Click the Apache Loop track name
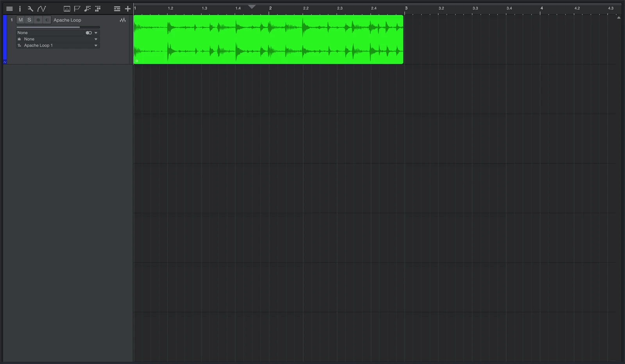 click(x=67, y=20)
